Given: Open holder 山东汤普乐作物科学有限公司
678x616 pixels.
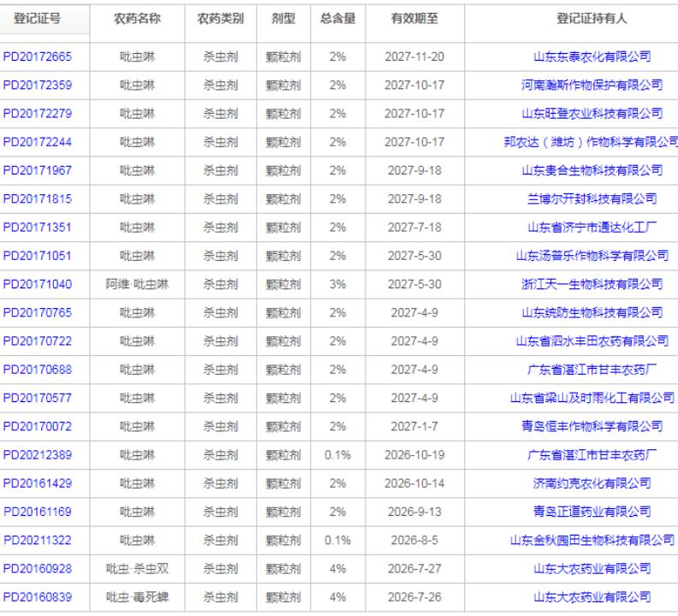Looking at the screenshot, I should (592, 256).
